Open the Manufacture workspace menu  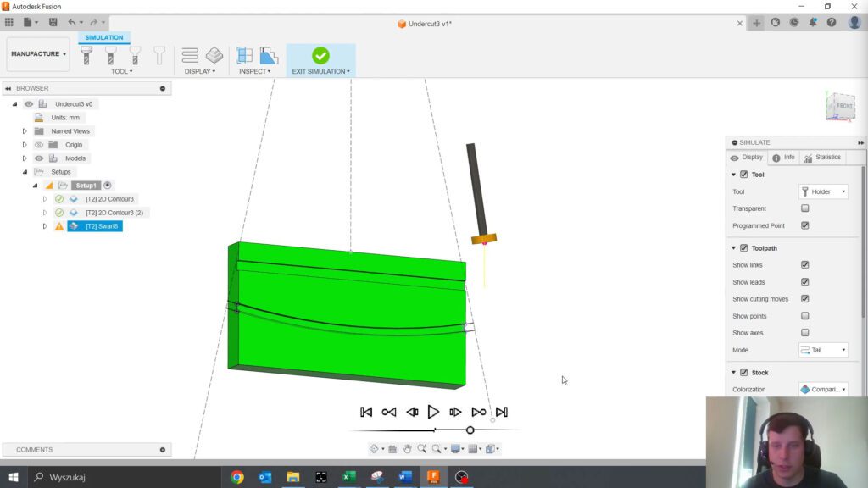37,53
